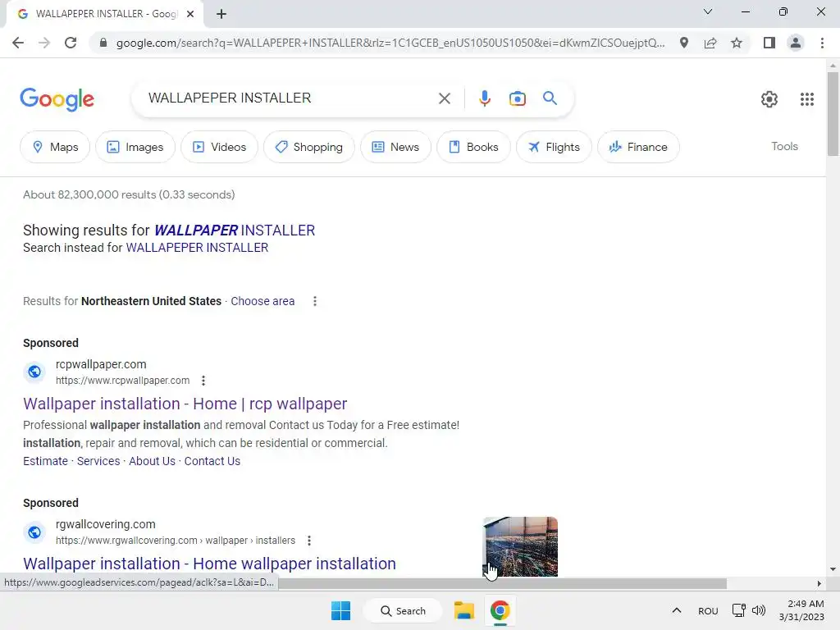Click the Choose area link
The height and width of the screenshot is (630, 840).
point(262,301)
